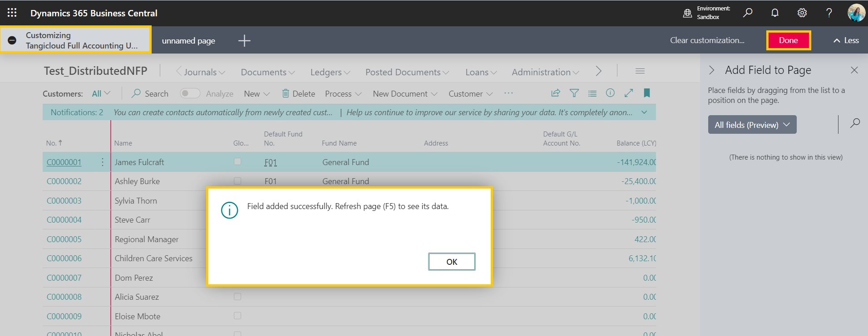This screenshot has width=868, height=336.
Task: Search fields with panel magnifier icon
Action: (x=855, y=123)
